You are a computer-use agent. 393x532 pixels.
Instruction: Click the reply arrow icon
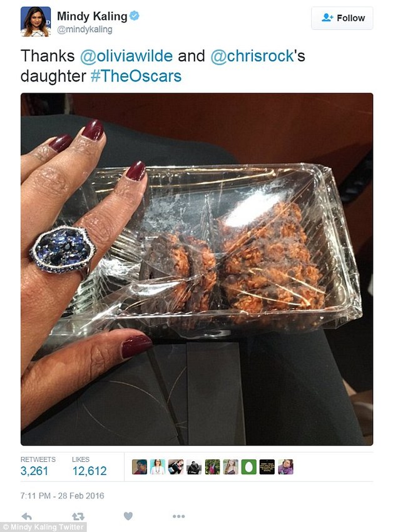tap(26, 516)
